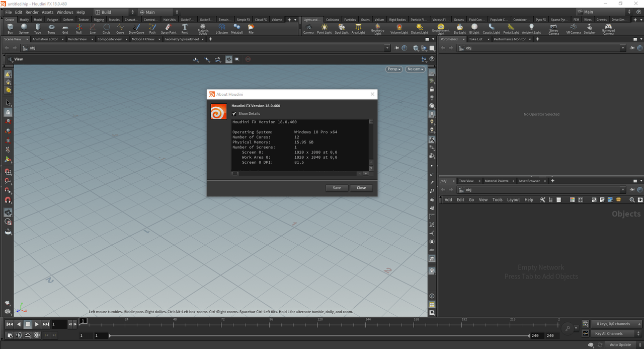Toggle audio playback speaker button

[x=19, y=335]
